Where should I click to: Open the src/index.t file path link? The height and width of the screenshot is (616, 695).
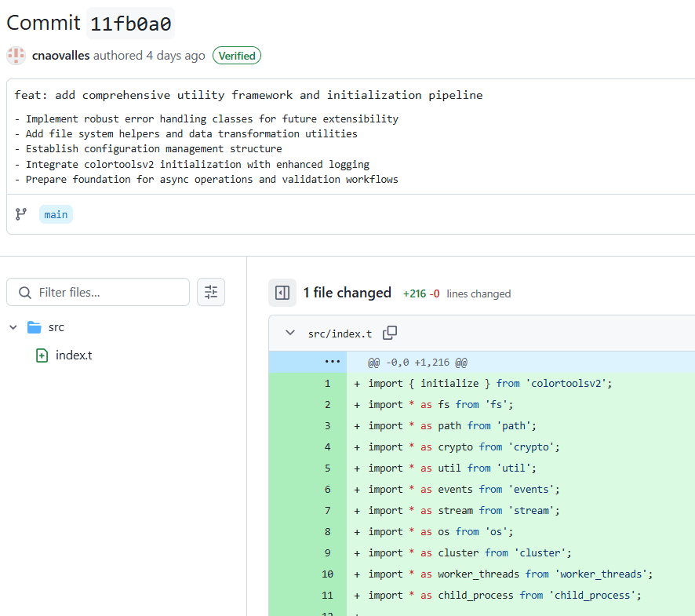(x=340, y=334)
